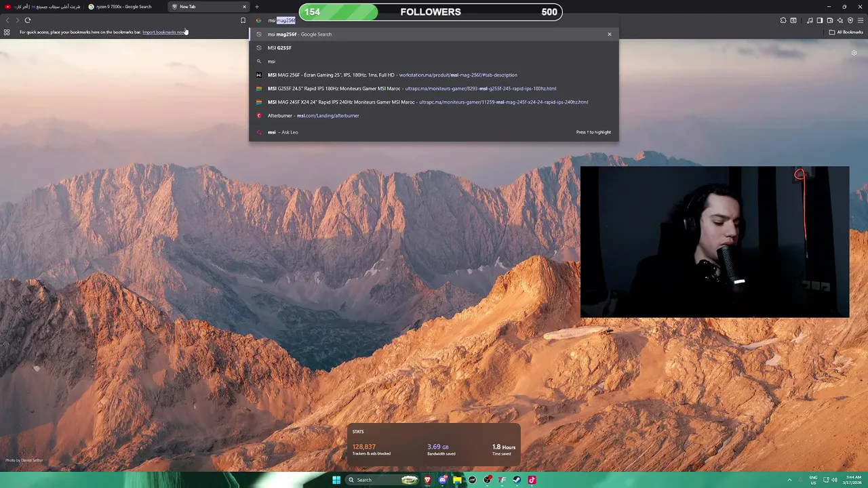
Task: Click the followers goal progress bar
Action: coord(431,12)
